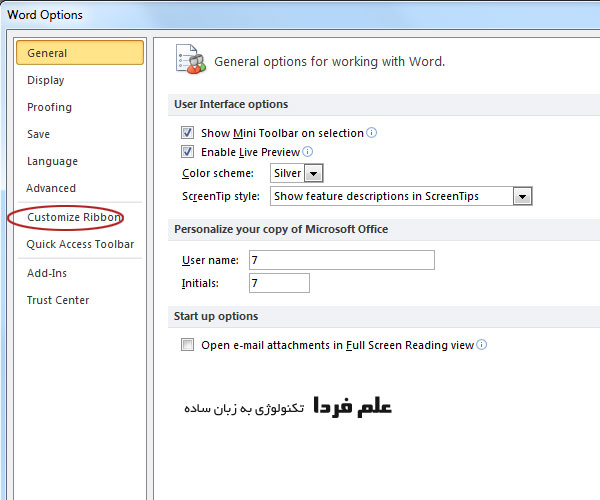Screen dimensions: 600x500
Task: Select Customize Ribbon in the sidebar
Action: point(75,217)
